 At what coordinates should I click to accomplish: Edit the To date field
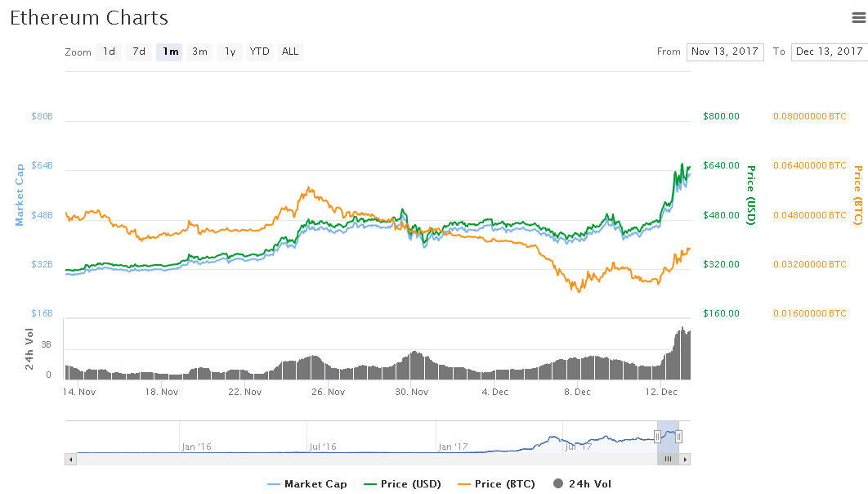coord(830,52)
